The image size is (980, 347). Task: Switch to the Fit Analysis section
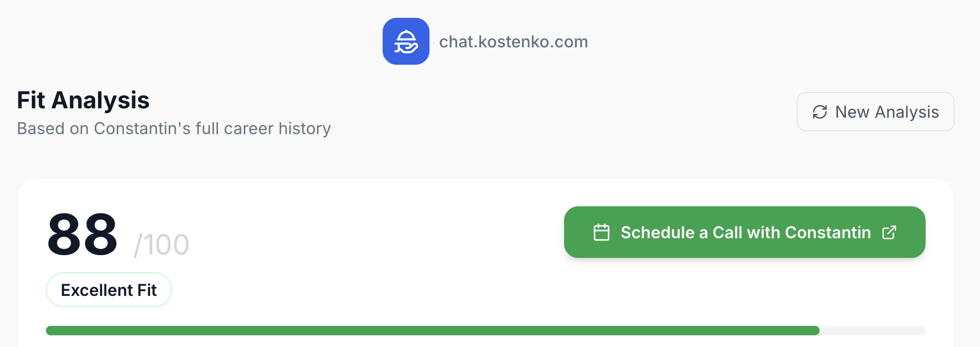(83, 100)
